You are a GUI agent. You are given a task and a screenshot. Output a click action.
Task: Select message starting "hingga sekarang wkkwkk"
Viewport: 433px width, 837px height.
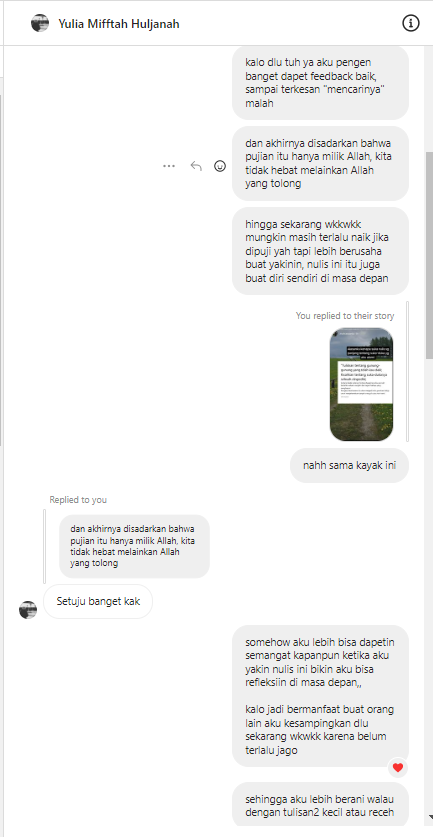coord(320,251)
